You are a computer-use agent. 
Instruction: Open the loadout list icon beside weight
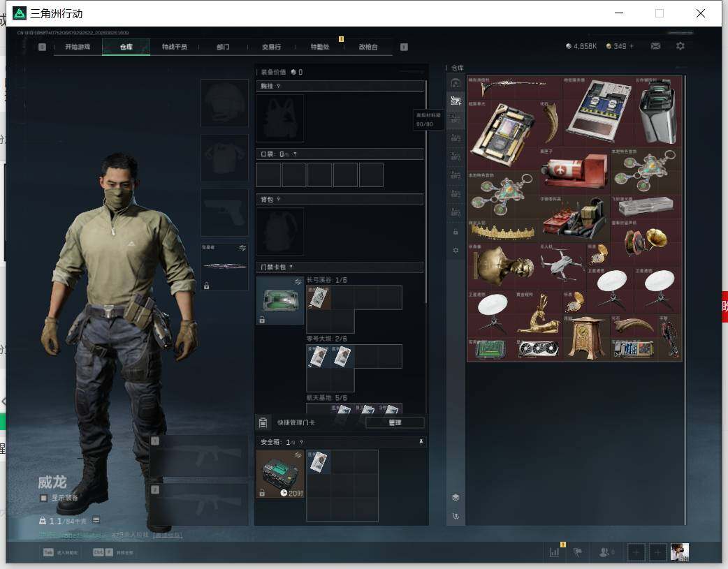[x=96, y=520]
